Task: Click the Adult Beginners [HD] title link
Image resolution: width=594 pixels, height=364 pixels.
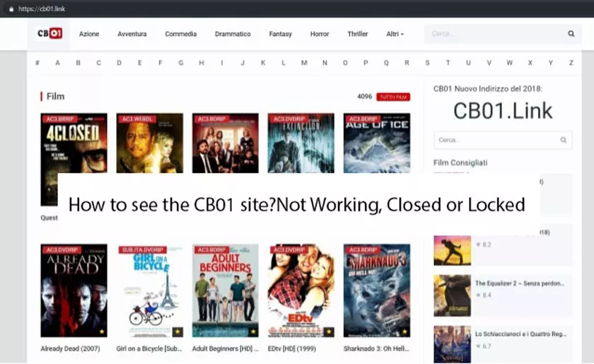Action: [225, 348]
